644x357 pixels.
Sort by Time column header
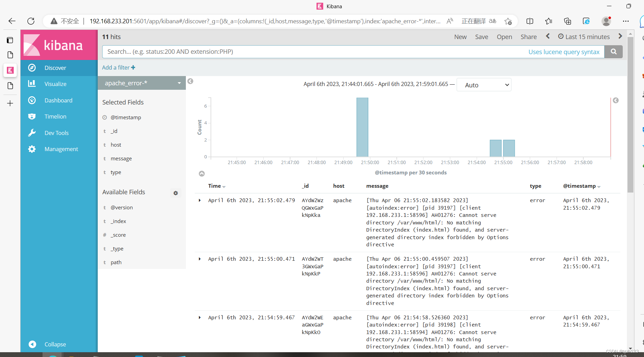pyautogui.click(x=217, y=186)
